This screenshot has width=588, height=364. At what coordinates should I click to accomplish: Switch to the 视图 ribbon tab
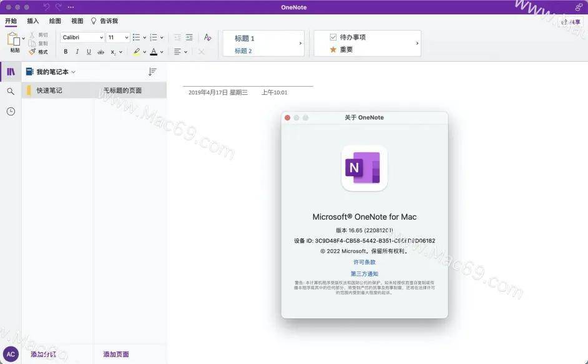click(77, 21)
